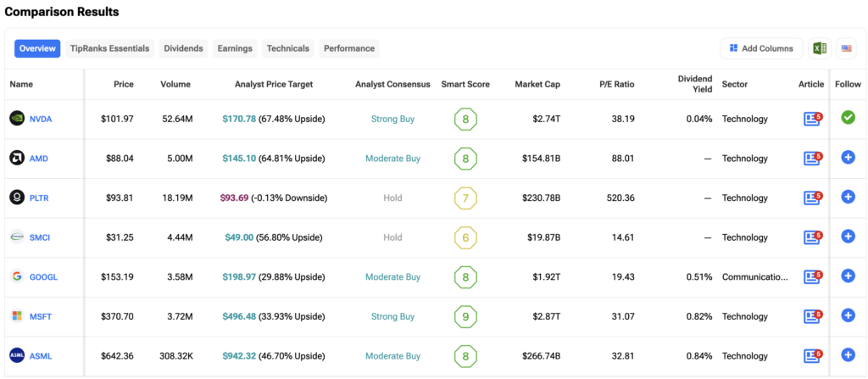This screenshot has width=868, height=379.
Task: Sort by Dividend Yield header
Action: 695,84
